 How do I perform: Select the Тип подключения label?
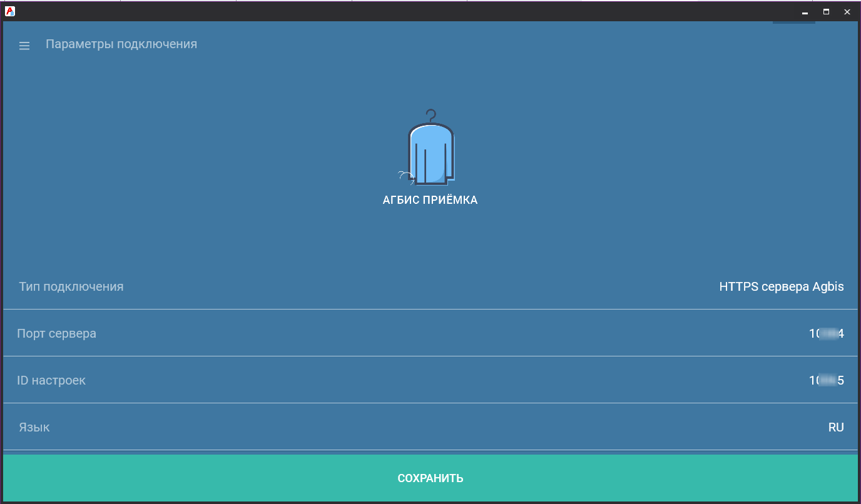coord(71,287)
